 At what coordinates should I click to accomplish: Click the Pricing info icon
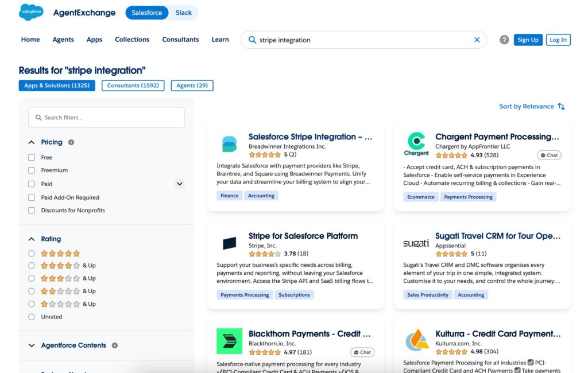point(71,142)
